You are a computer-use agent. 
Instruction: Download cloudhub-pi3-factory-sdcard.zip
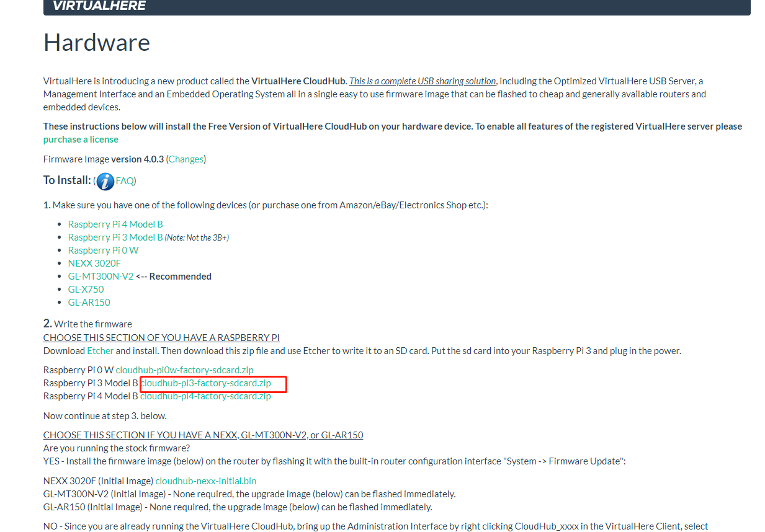[206, 383]
